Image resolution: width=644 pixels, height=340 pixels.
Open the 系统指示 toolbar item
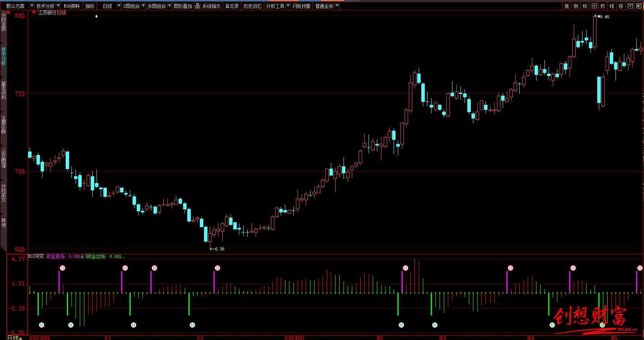(211, 6)
